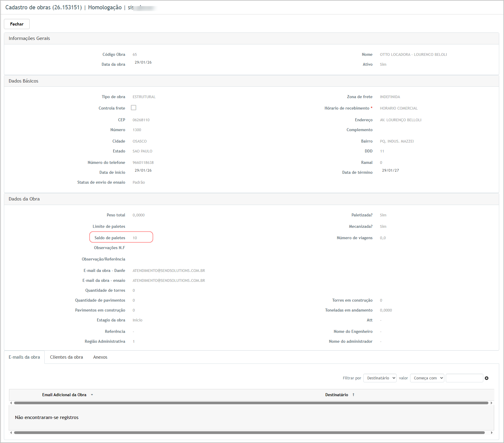Click the E-mail da obra - ensaio address
The image size is (504, 443).
tap(169, 281)
